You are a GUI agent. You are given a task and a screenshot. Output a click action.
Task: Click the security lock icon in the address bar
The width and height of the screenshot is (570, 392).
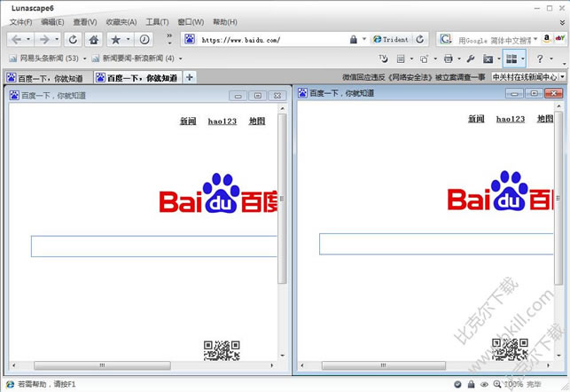(x=354, y=39)
